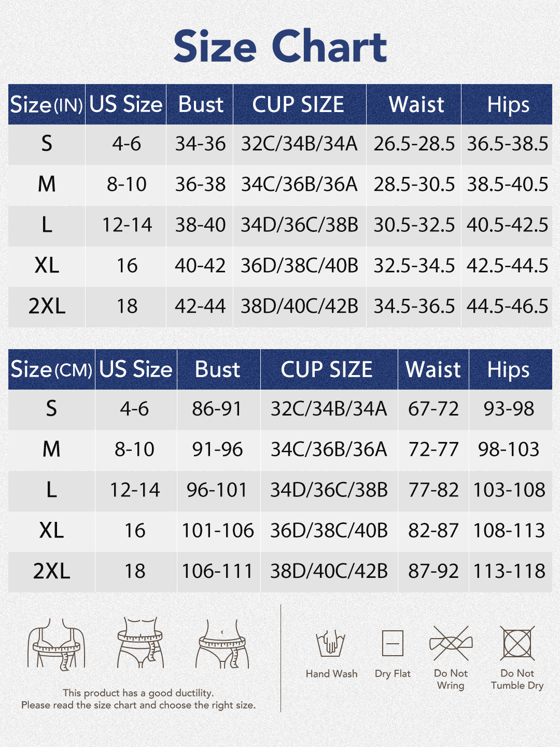Select the US Size 12-14 cell in inches table
This screenshot has height=747, width=560.
click(x=127, y=225)
